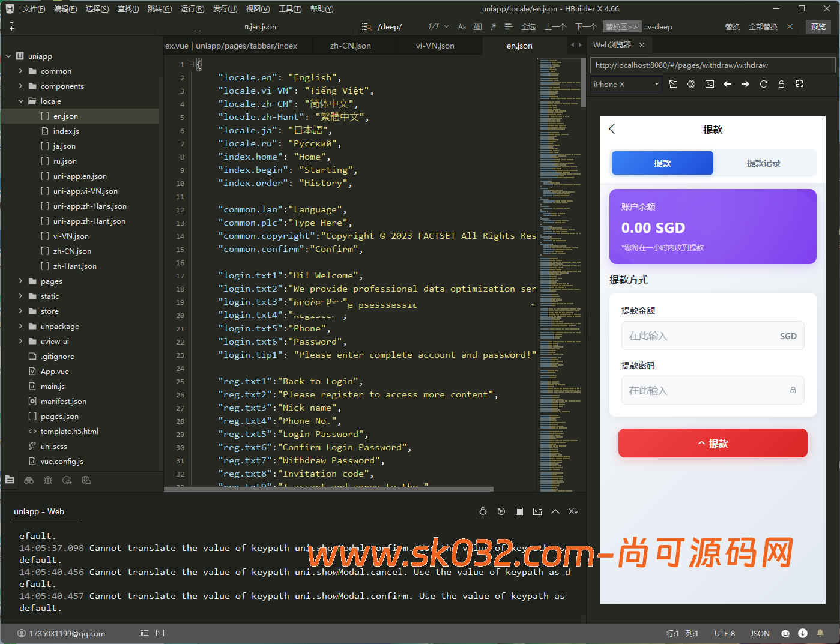The image size is (840, 644).
Task: Open the debug bug icon in sidebar bottom bar
Action: (x=48, y=480)
